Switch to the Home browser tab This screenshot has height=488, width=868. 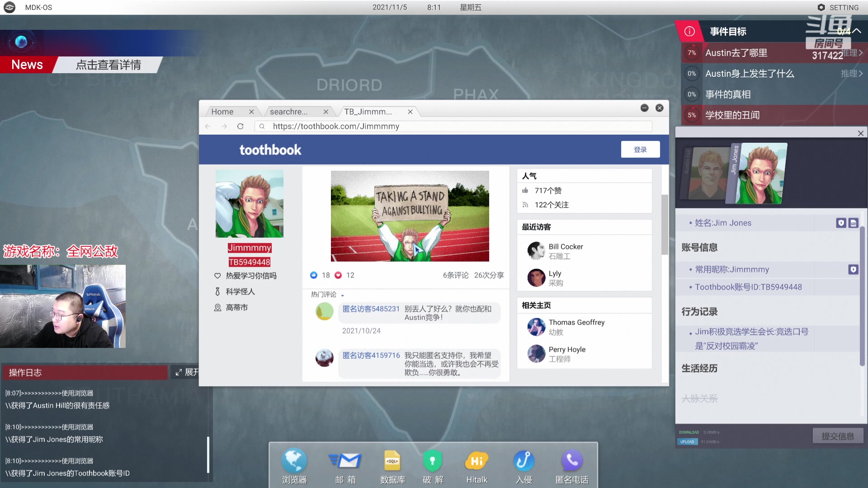click(222, 112)
